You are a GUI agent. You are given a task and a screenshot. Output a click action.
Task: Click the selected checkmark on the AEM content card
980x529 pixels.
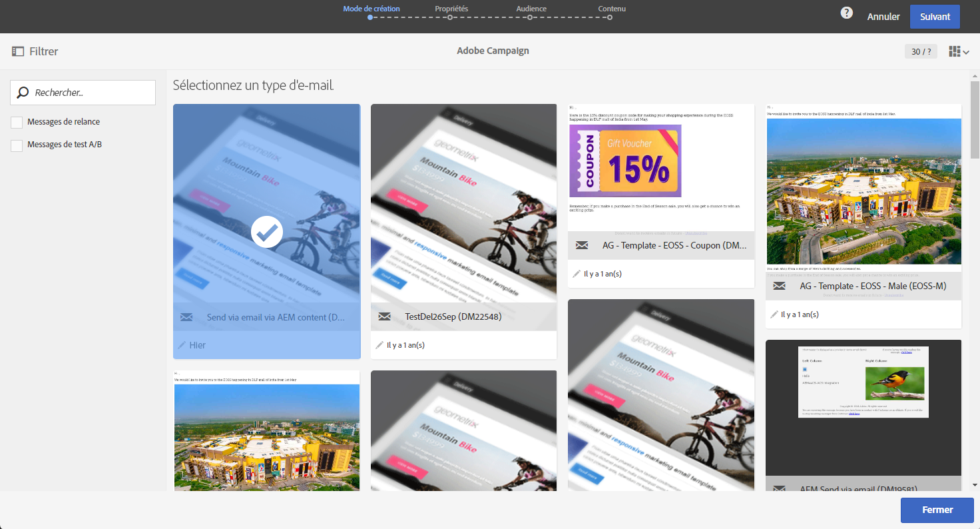click(x=267, y=231)
